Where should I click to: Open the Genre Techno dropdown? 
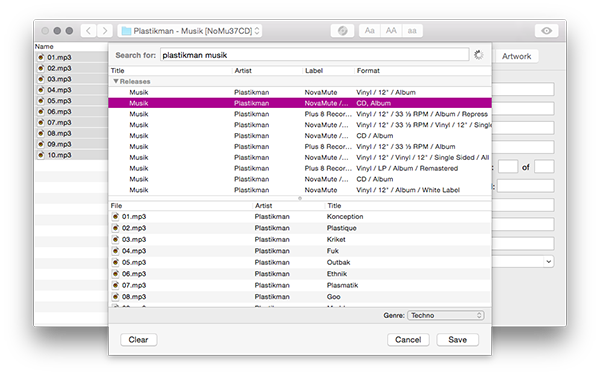click(x=446, y=315)
